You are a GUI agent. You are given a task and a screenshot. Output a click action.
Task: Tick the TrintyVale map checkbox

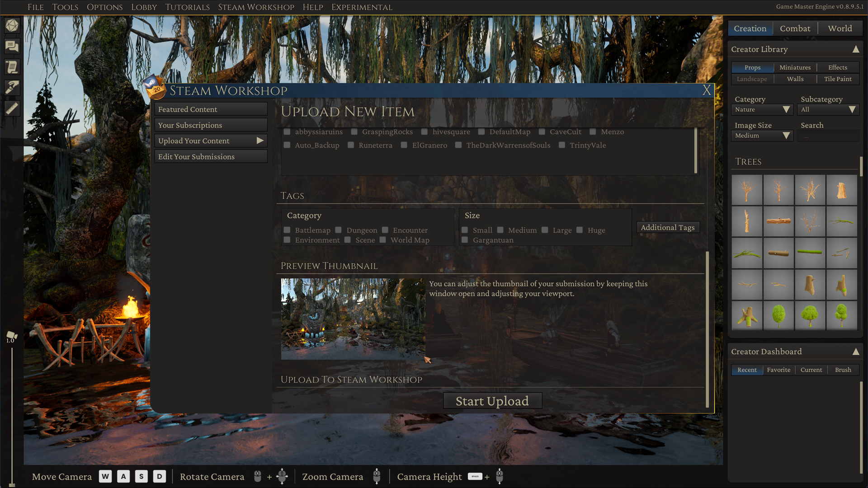coord(562,145)
